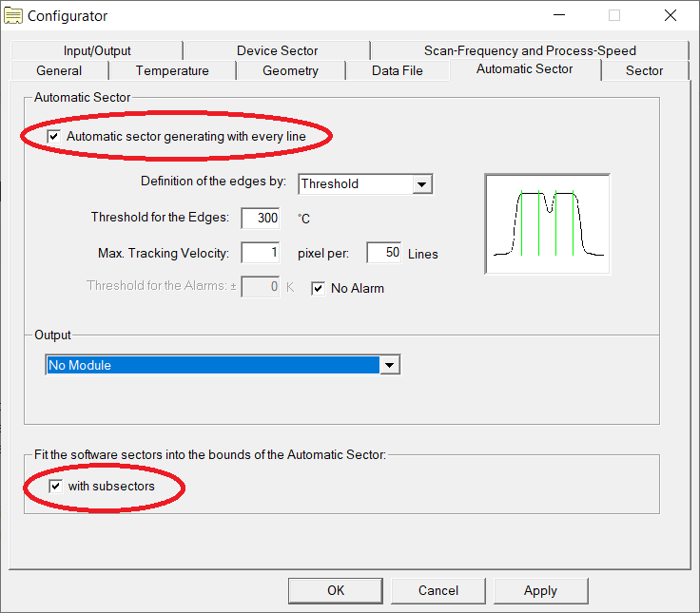Image resolution: width=700 pixels, height=613 pixels.
Task: Click the 'Max. Tracking Velocity:' label
Action: tap(164, 254)
